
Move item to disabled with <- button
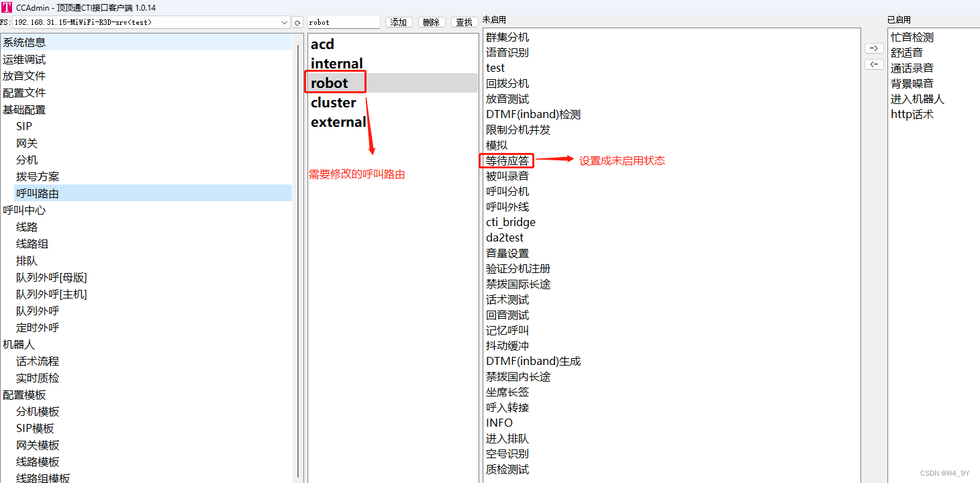(874, 64)
